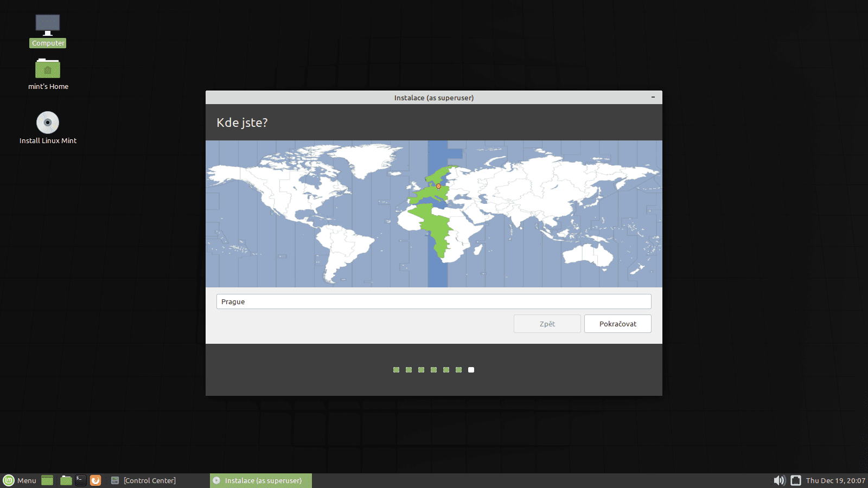Click Pokračovat to continue installation
The image size is (868, 488).
coord(617,324)
